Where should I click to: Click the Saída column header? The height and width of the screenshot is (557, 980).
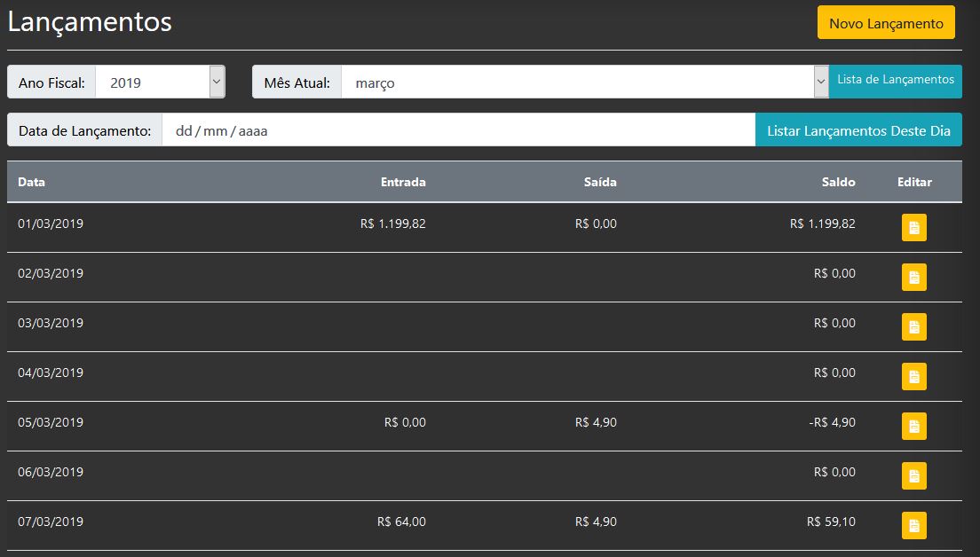point(600,182)
